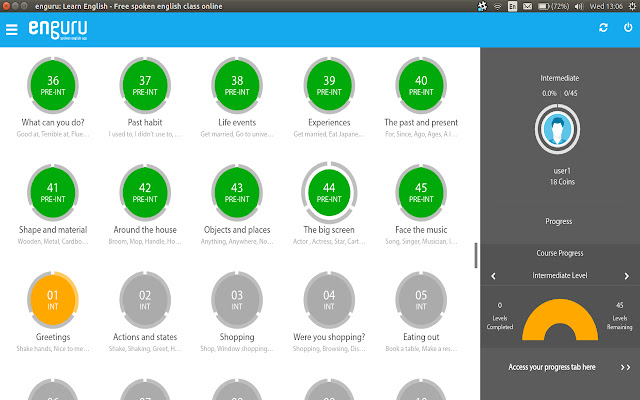
Task: Click the orange course progress gauge
Action: [x=560, y=320]
